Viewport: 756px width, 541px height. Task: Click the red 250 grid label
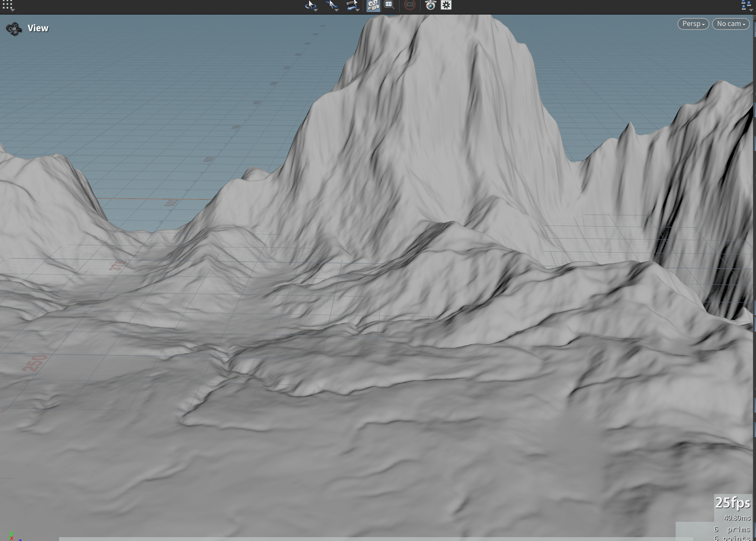[x=34, y=363]
